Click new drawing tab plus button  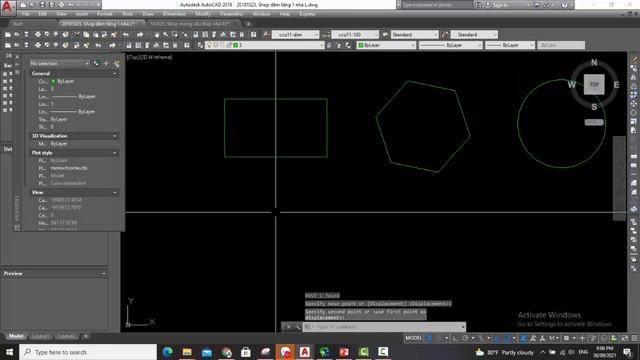248,24
